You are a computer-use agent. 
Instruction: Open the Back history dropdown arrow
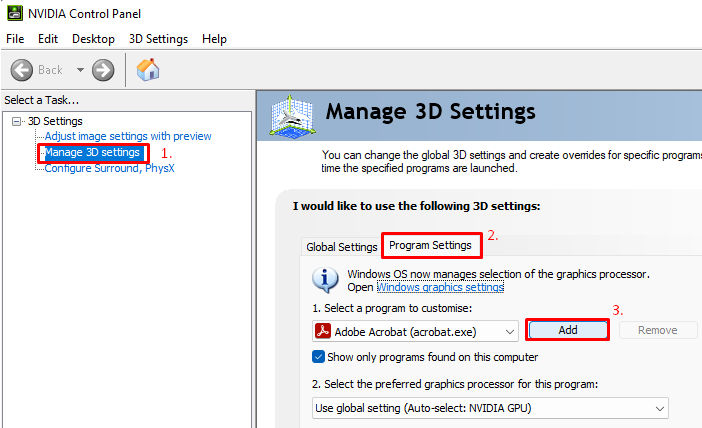click(80, 70)
